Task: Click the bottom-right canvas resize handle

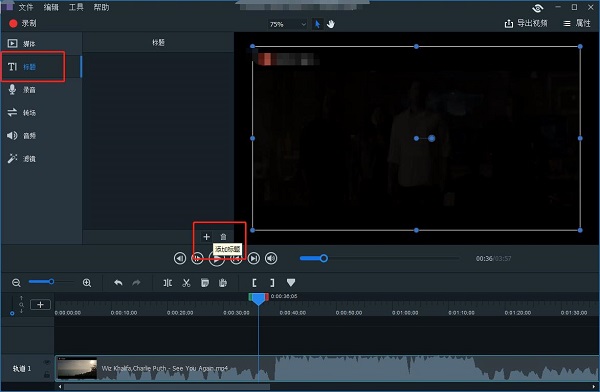Action: (580, 230)
